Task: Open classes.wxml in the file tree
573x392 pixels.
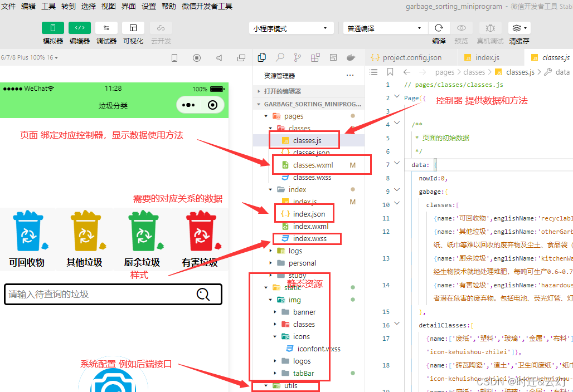Action: (309, 165)
